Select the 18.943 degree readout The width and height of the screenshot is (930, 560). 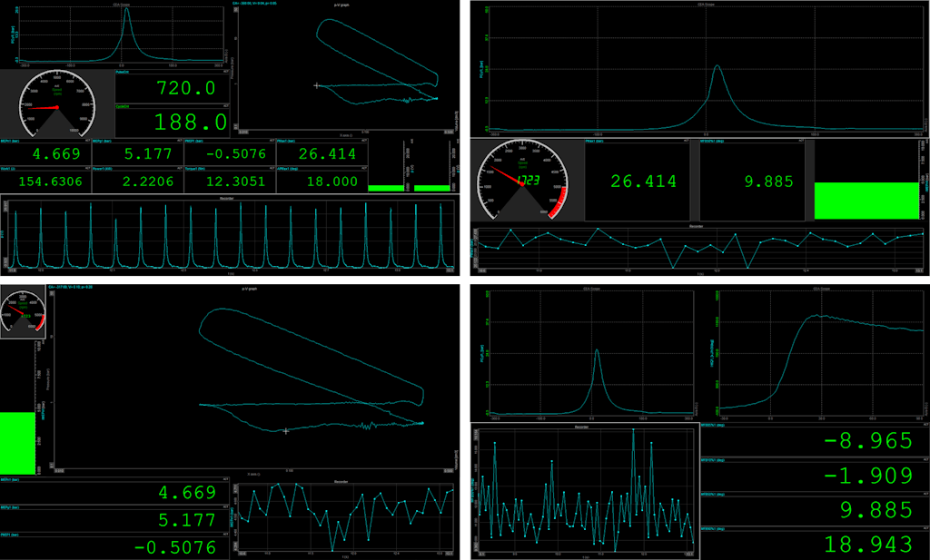[x=816, y=543]
